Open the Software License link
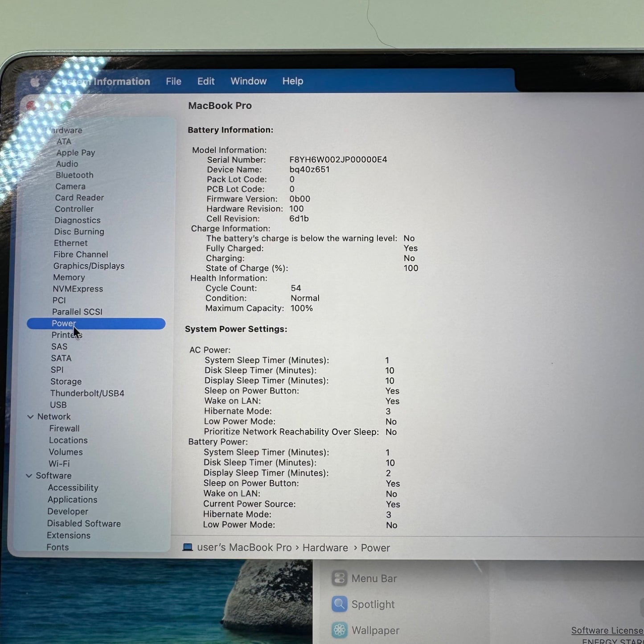The image size is (644, 644). point(607,630)
